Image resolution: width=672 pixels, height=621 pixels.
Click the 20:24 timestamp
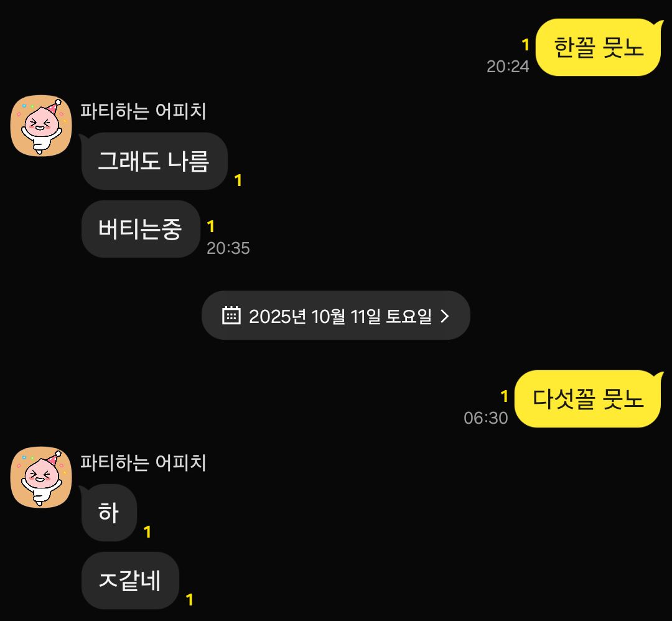pos(508,67)
